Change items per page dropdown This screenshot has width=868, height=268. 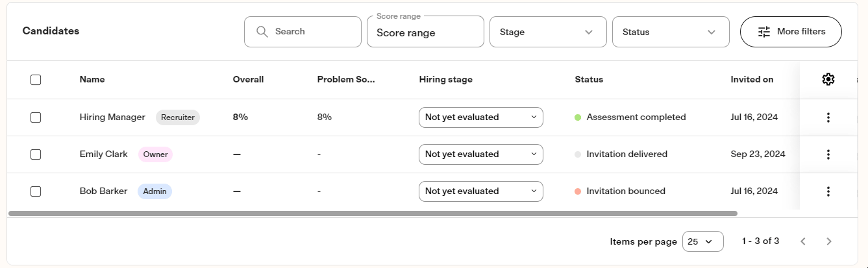[703, 241]
